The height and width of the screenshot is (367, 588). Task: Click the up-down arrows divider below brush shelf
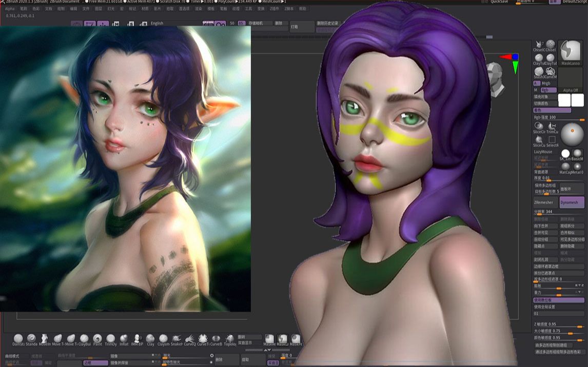click(267, 350)
